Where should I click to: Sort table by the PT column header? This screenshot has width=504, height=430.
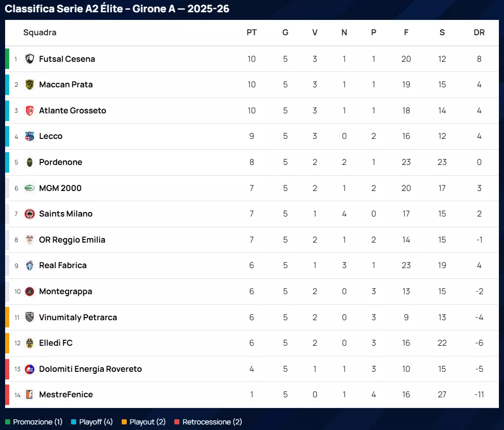click(x=251, y=33)
